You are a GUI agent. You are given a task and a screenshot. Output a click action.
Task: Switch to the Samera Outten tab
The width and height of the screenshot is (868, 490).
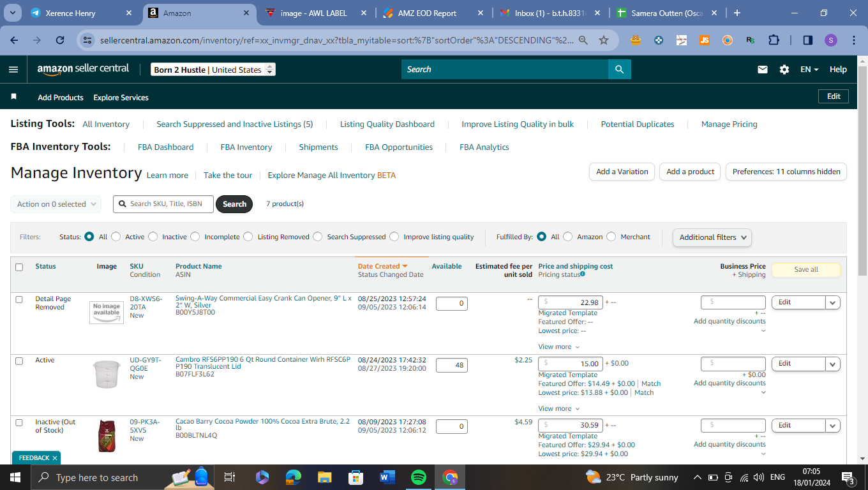(667, 13)
